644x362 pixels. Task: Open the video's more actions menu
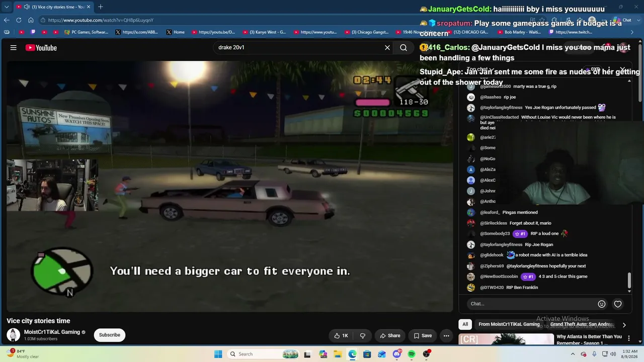click(446, 335)
